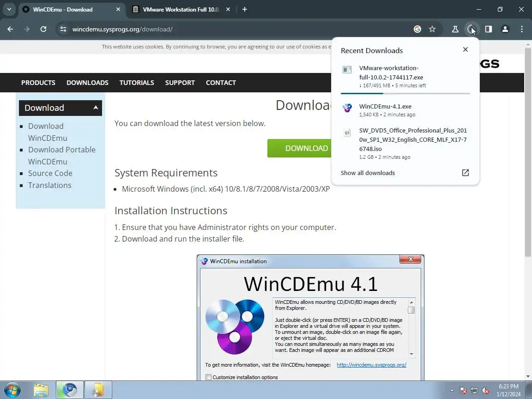Open the DOWNLOADS menu

click(88, 83)
